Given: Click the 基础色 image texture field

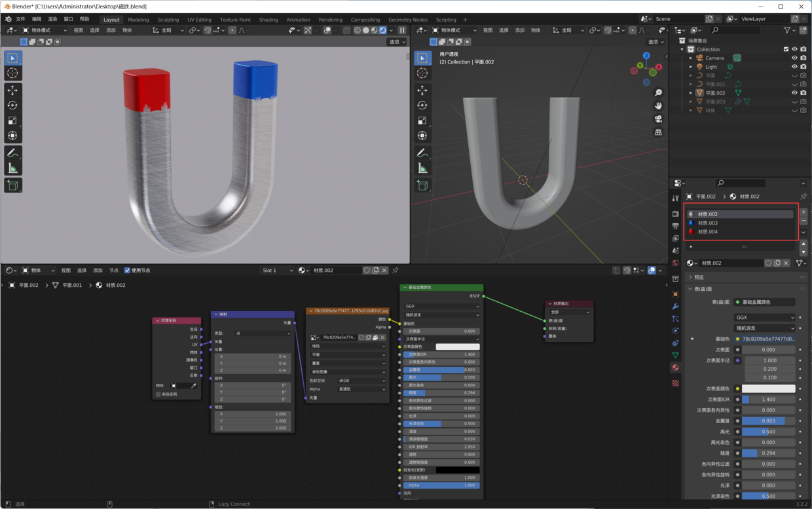Looking at the screenshot, I should [x=764, y=339].
